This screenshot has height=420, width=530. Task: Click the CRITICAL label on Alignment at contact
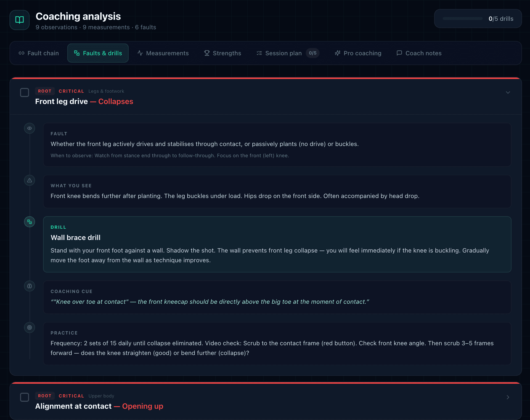coord(71,396)
